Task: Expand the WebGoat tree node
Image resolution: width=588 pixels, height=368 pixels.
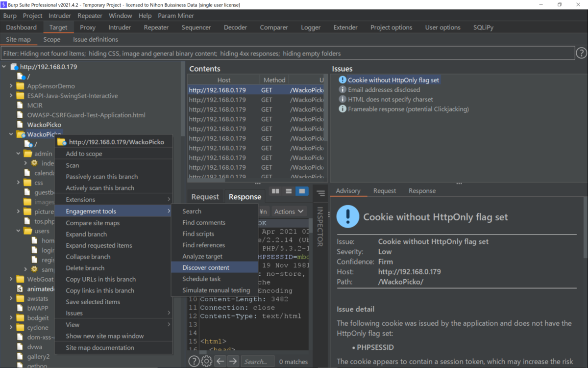Action: pos(11,279)
